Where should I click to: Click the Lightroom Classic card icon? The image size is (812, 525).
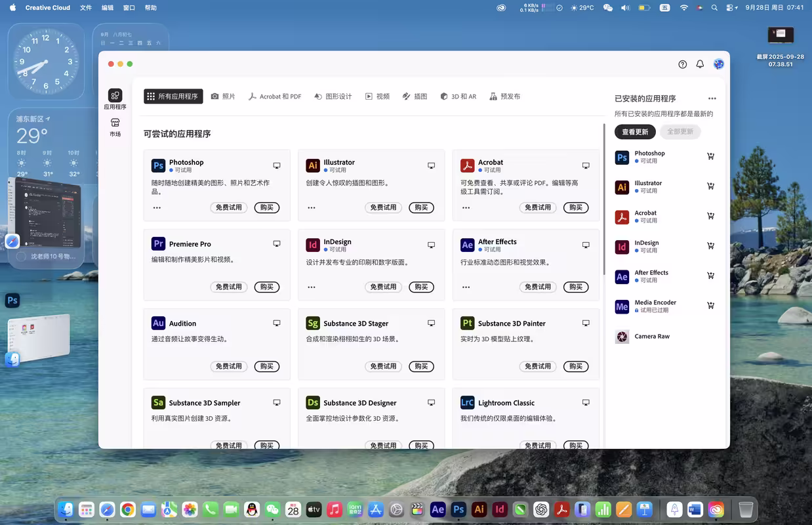467,403
